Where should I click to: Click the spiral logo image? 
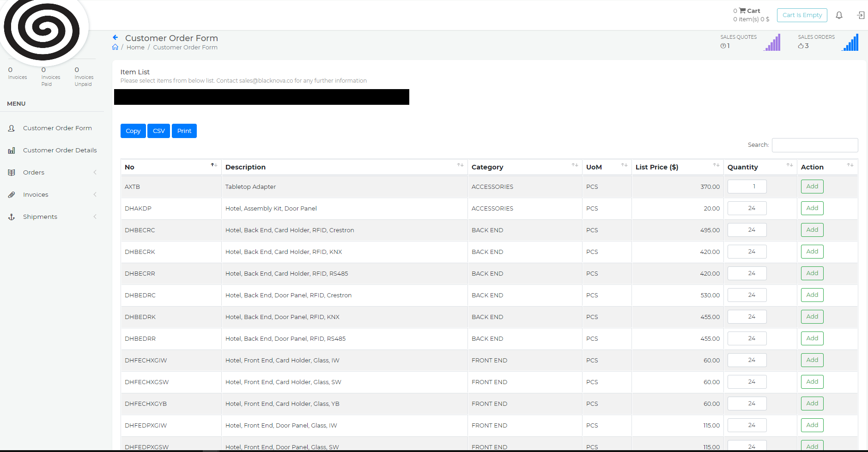click(x=42, y=29)
